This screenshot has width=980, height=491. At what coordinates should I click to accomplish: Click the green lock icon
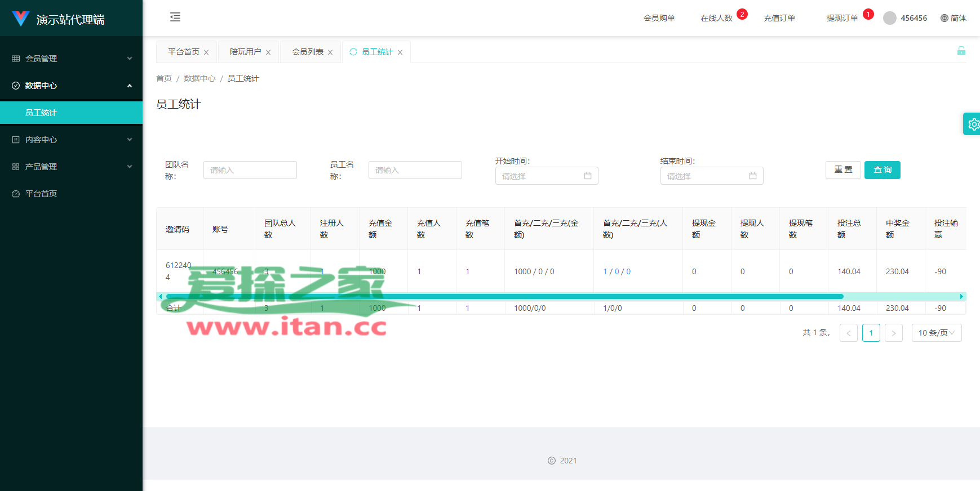coord(961,51)
